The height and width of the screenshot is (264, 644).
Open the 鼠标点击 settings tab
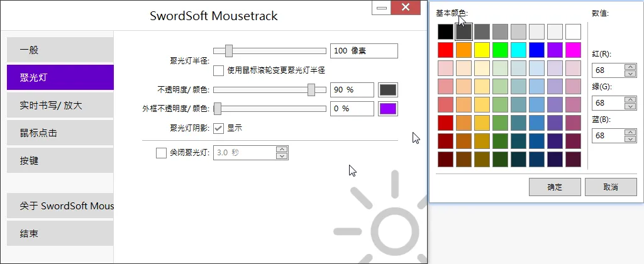point(60,133)
